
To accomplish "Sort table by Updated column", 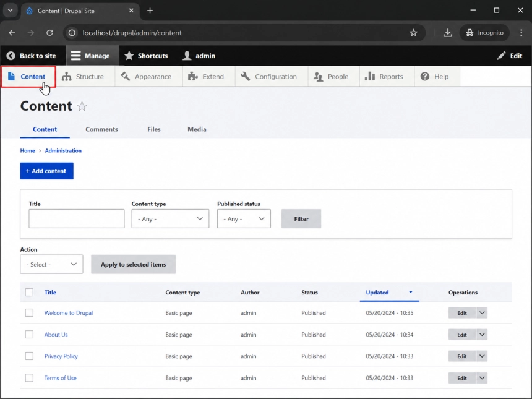I will point(377,293).
